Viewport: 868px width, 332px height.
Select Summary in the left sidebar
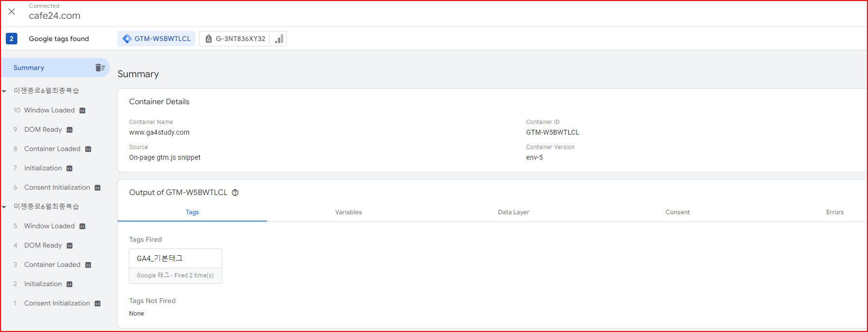29,68
